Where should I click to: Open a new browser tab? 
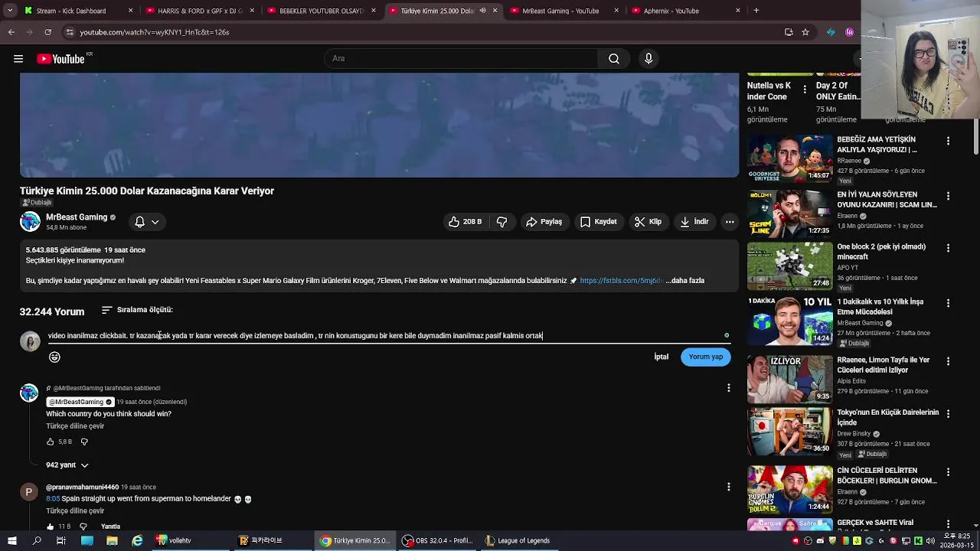pos(756,11)
